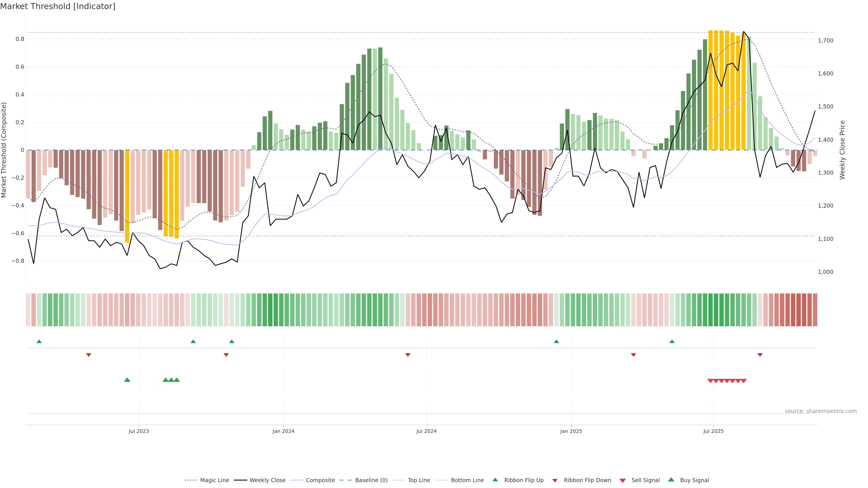This screenshot has height=488, width=868.
Task: Click the first green Ribbon Flip Up marker
Action: 39,342
